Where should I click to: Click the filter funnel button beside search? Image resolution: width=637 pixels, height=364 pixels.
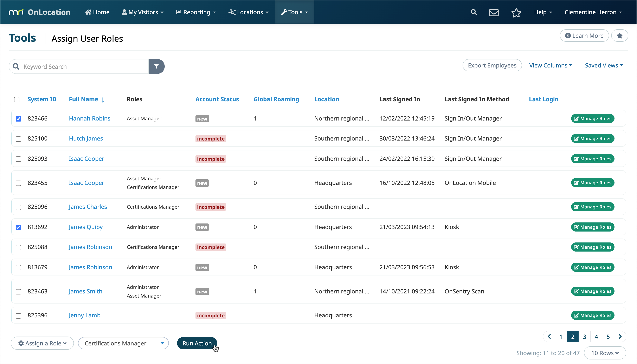click(x=156, y=66)
